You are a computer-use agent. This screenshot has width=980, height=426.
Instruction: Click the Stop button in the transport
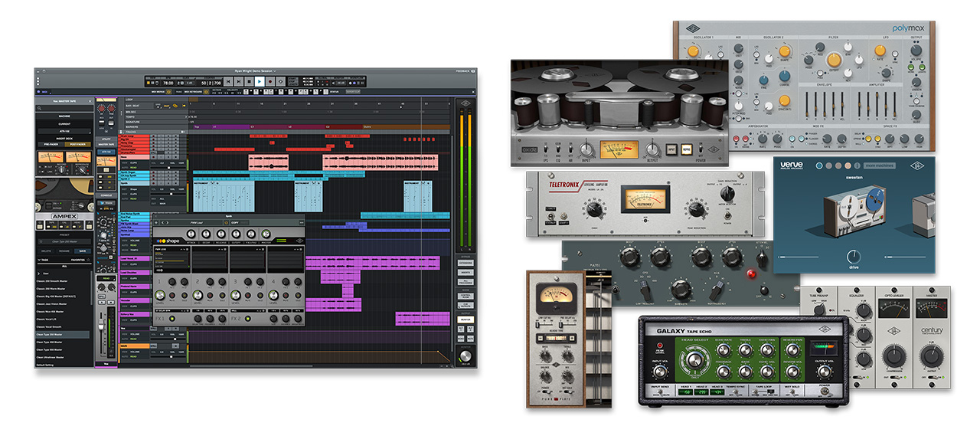click(x=249, y=81)
